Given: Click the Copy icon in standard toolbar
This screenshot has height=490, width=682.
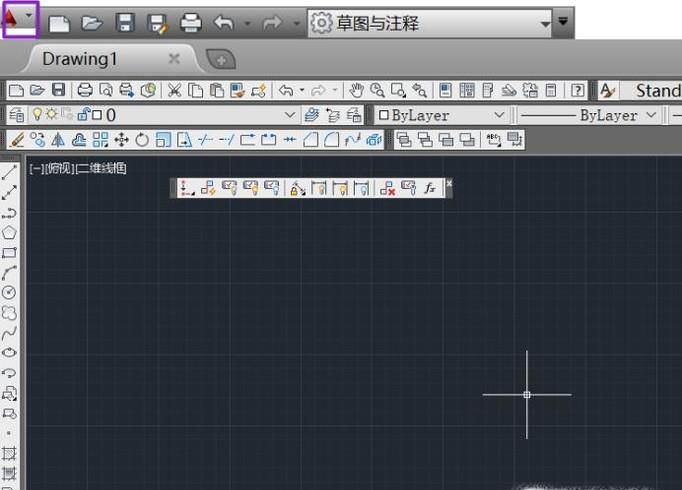Looking at the screenshot, I should click(195, 90).
